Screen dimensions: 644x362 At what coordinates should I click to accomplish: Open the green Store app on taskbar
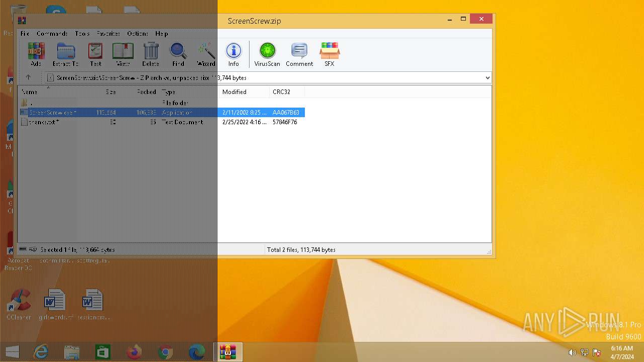pos(103,352)
